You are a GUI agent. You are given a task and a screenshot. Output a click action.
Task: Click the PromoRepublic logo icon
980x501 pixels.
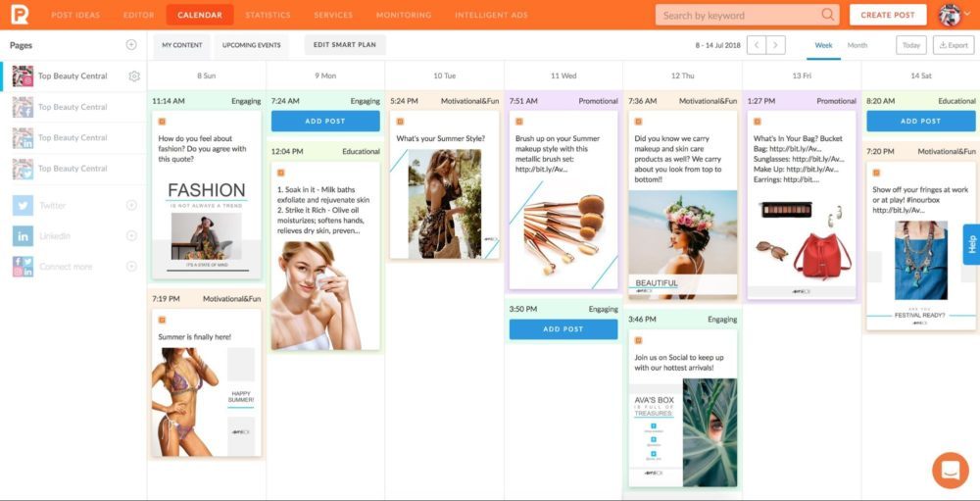tap(20, 15)
